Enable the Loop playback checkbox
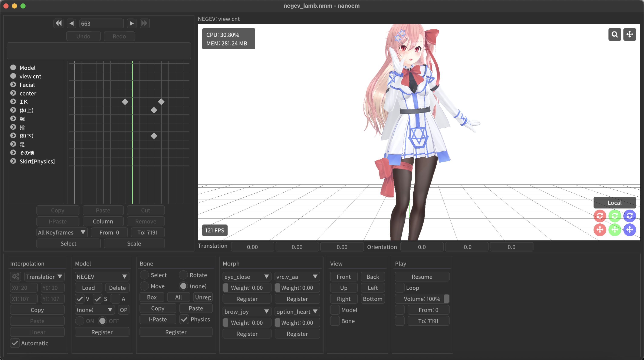 click(x=400, y=288)
